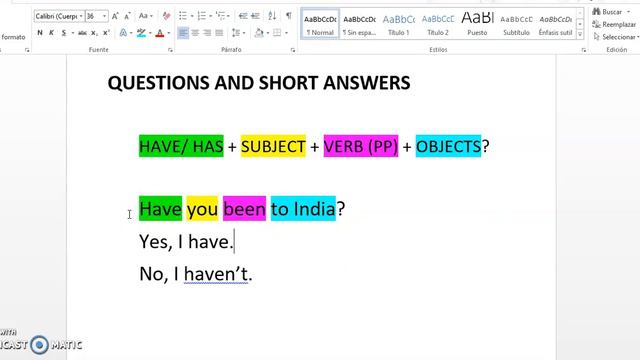Open borders dropdown arrow
The height and width of the screenshot is (360, 640).
coord(286,33)
